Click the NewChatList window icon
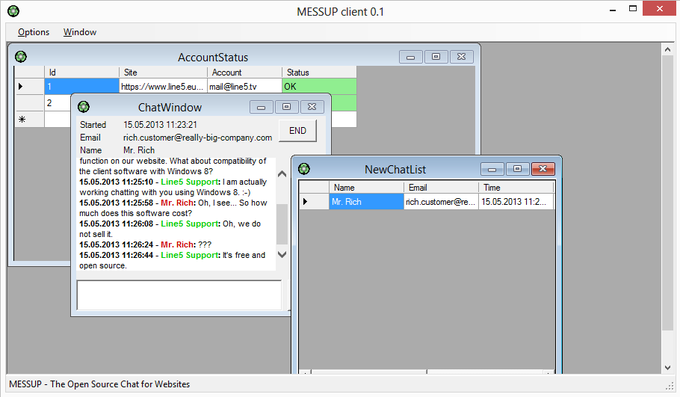680x397 pixels. point(304,168)
